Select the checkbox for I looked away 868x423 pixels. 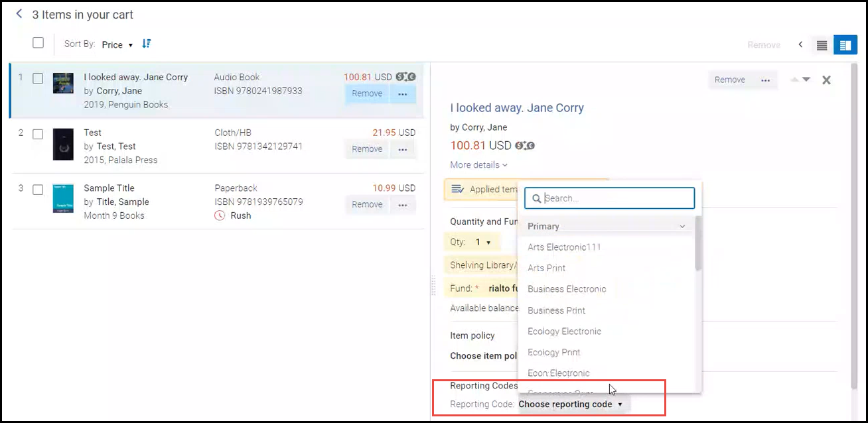pos(38,78)
